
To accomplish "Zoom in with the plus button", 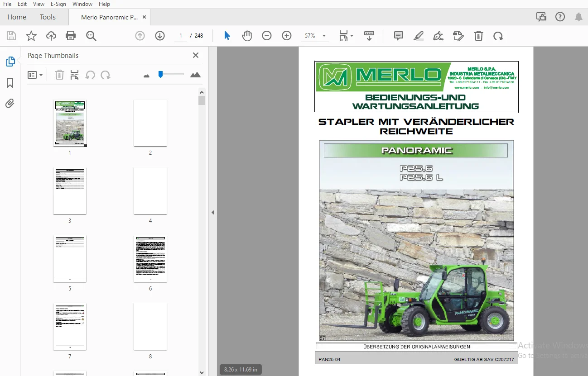I will coord(287,36).
